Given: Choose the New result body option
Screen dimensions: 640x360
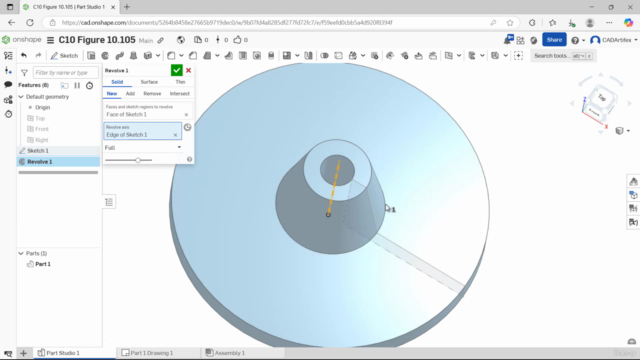Looking at the screenshot, I should pyautogui.click(x=112, y=93).
